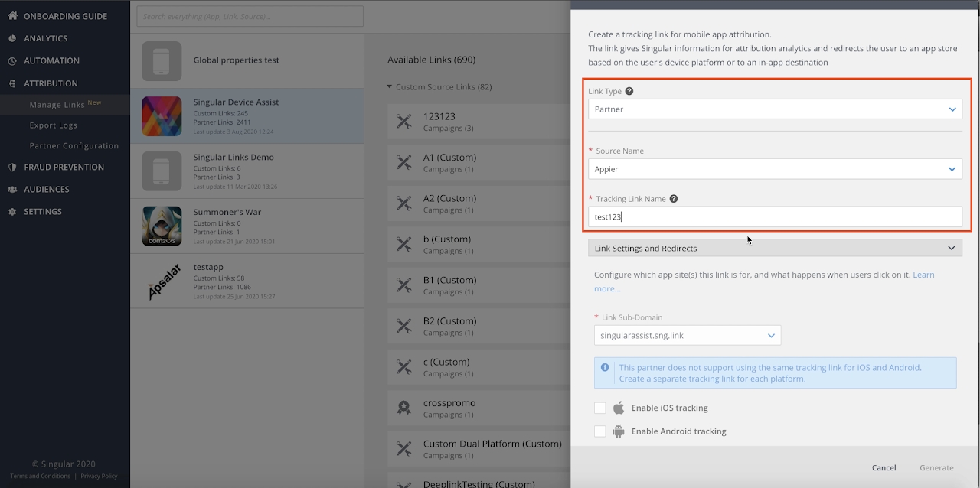Click the 123123 custom link tools icon
The height and width of the screenshot is (488, 980).
point(403,121)
